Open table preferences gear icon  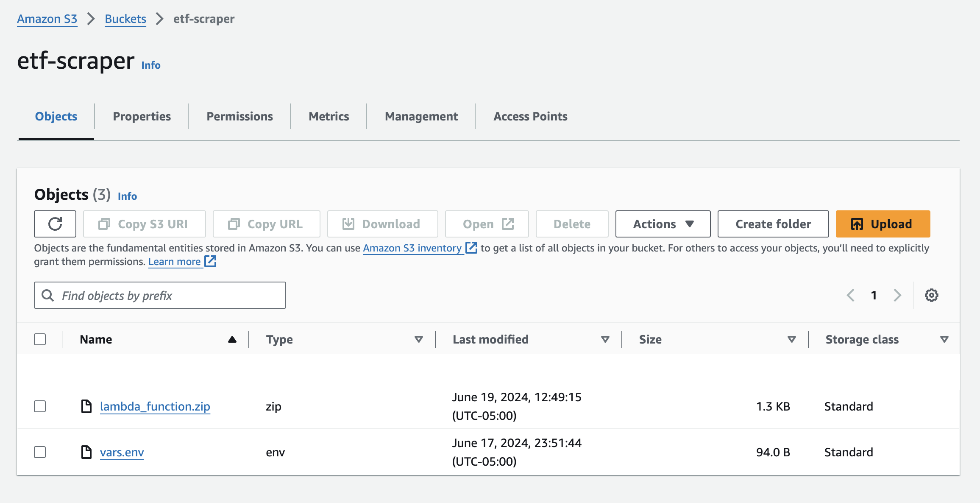(931, 295)
